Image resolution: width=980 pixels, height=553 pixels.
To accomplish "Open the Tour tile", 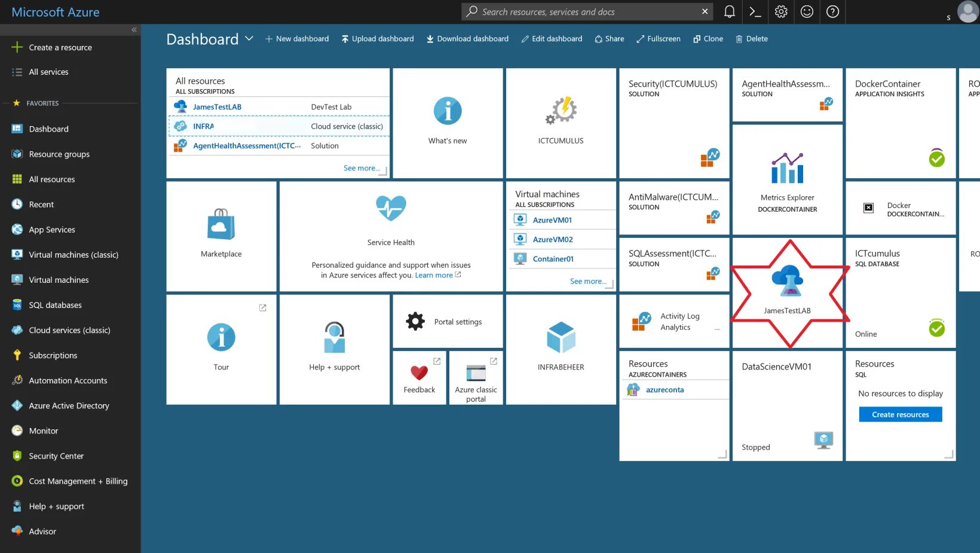I will pyautogui.click(x=221, y=349).
